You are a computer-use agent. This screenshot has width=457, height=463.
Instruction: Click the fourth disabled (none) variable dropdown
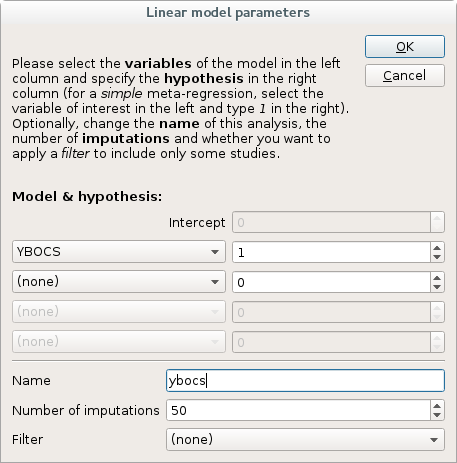(x=119, y=342)
